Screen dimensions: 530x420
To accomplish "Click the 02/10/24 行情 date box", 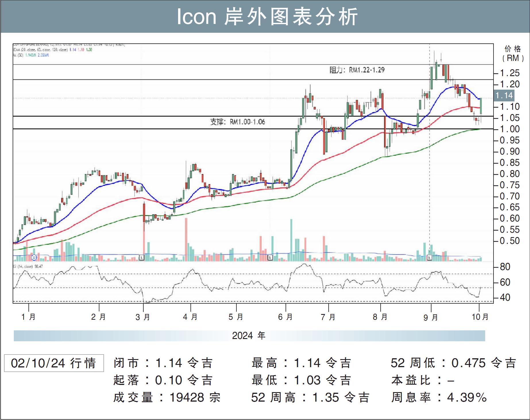I will pos(54,363).
